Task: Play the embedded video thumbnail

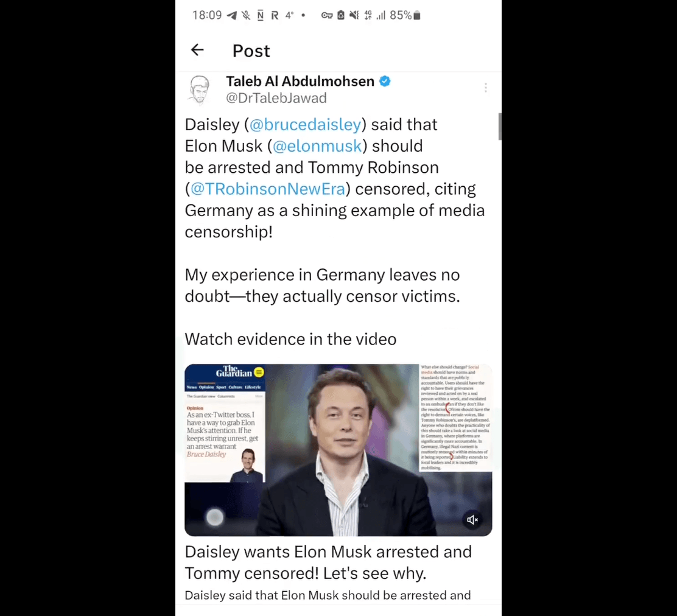Action: point(338,450)
